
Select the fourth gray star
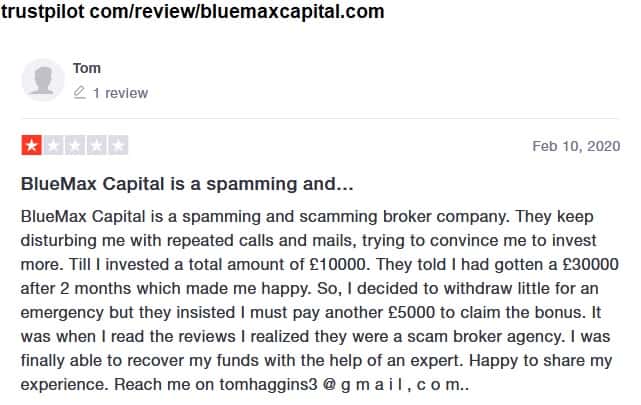[97, 146]
